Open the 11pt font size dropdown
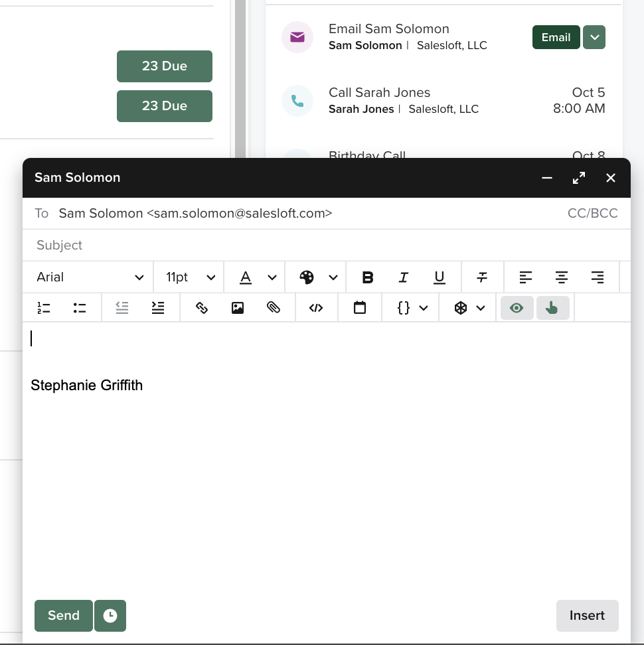This screenshot has height=645, width=644. click(x=188, y=277)
